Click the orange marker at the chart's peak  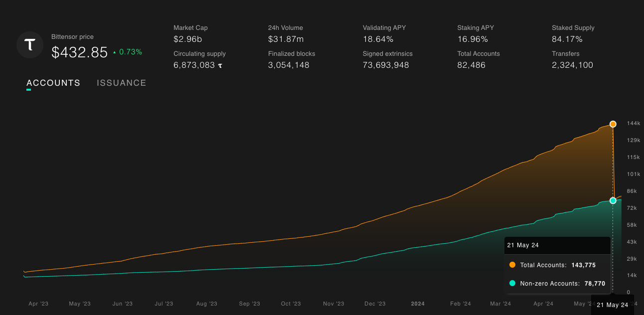pyautogui.click(x=613, y=124)
